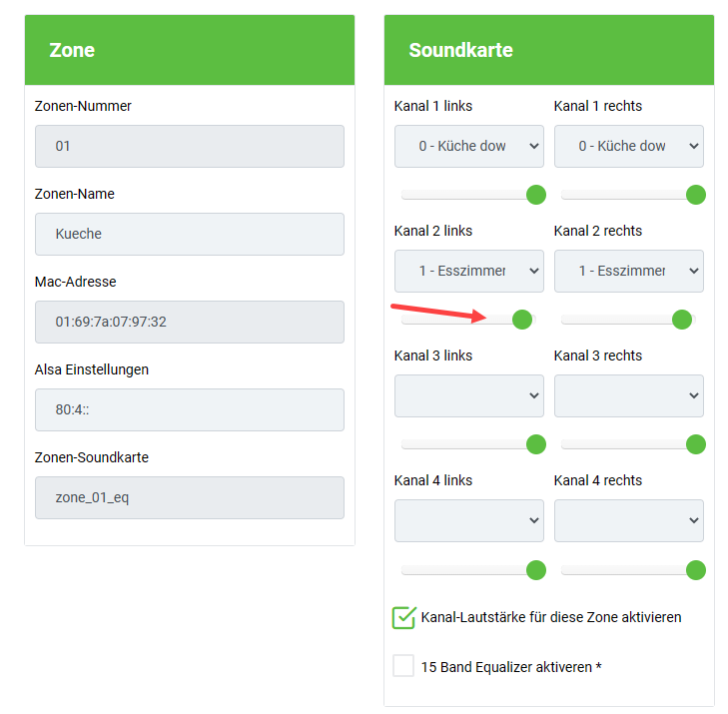
Task: Open Kanal 1 links dropdown
Action: [469, 146]
